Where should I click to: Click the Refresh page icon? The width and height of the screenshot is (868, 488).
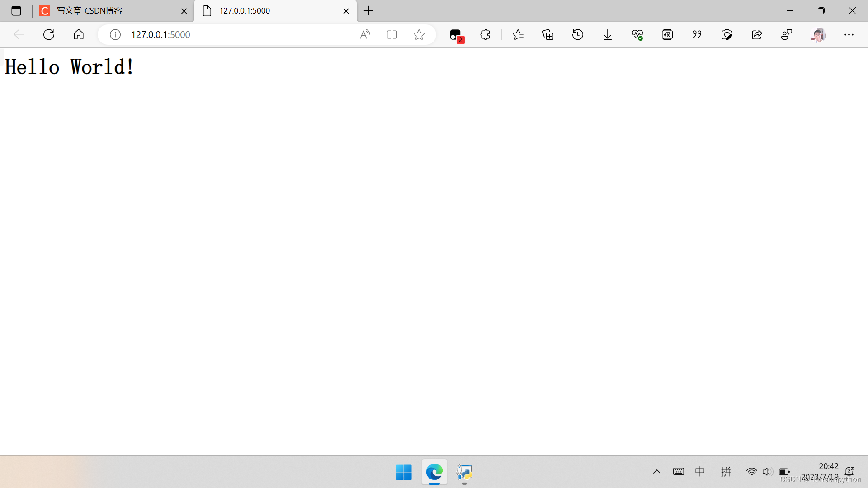pyautogui.click(x=49, y=35)
